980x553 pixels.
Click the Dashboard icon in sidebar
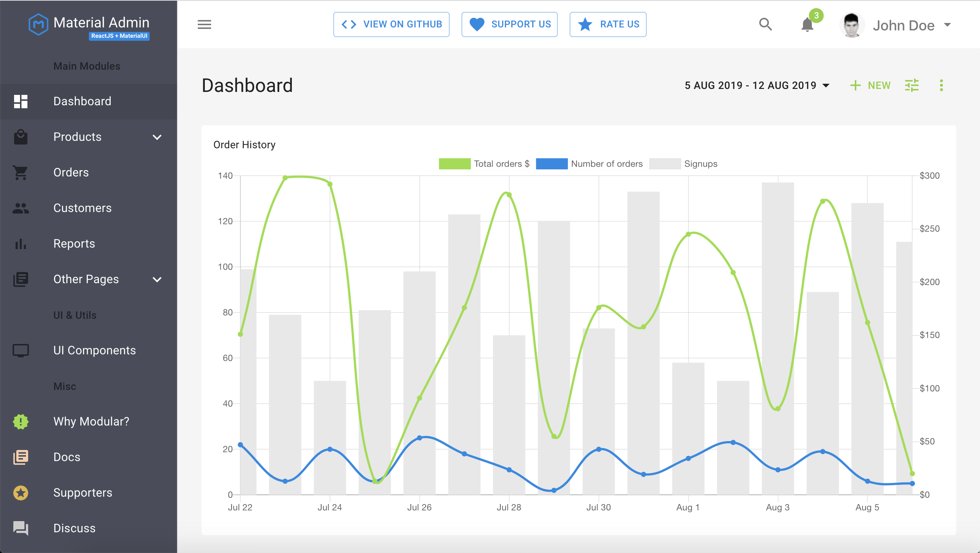[20, 101]
